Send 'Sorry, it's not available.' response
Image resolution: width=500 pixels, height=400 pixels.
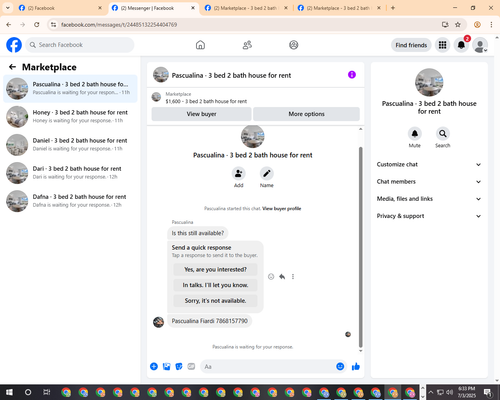[x=215, y=301]
